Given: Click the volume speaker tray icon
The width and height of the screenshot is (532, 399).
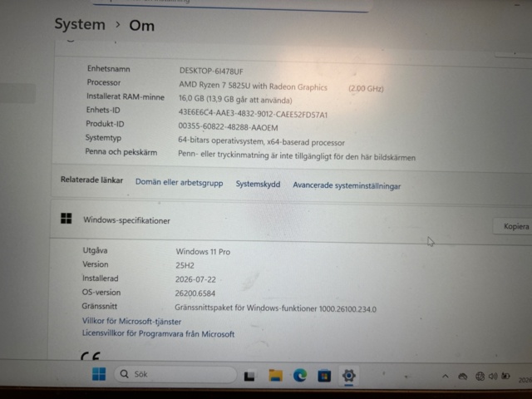Looking at the screenshot, I should pyautogui.click(x=493, y=377).
